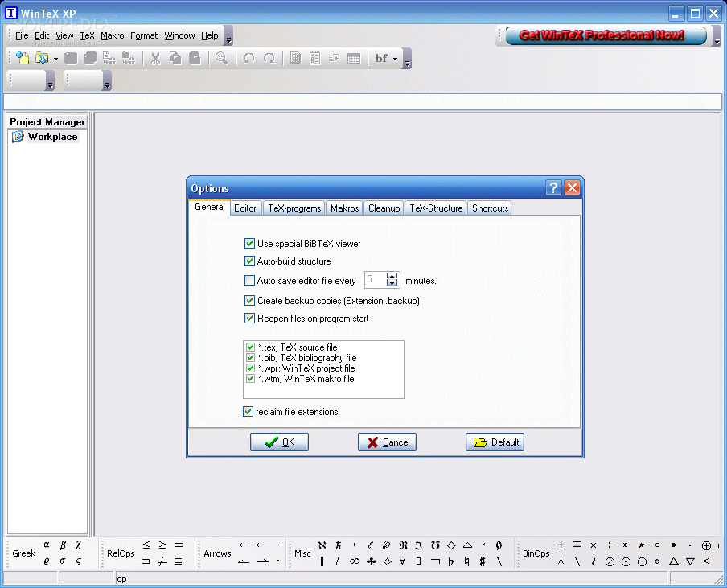
Task: Insert the sigma Greek symbol
Action: [x=63, y=561]
